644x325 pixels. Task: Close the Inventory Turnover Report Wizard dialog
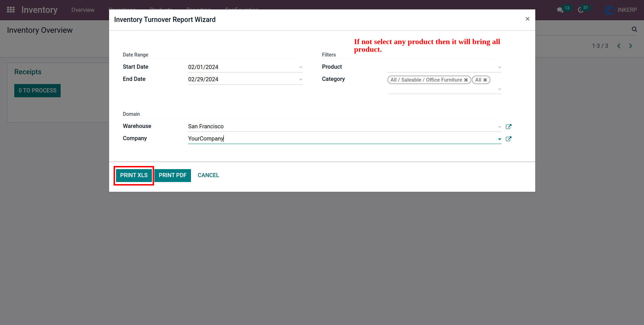click(x=527, y=19)
